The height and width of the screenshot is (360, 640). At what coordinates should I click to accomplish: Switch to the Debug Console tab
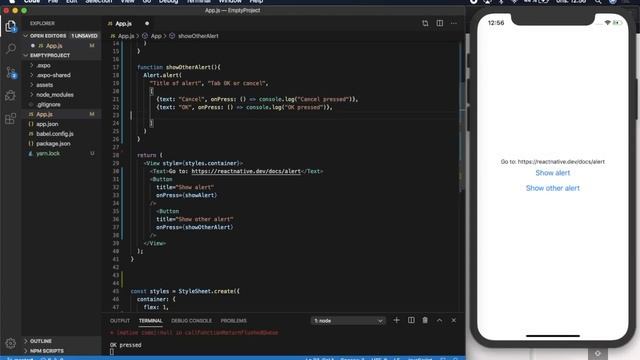tap(191, 321)
